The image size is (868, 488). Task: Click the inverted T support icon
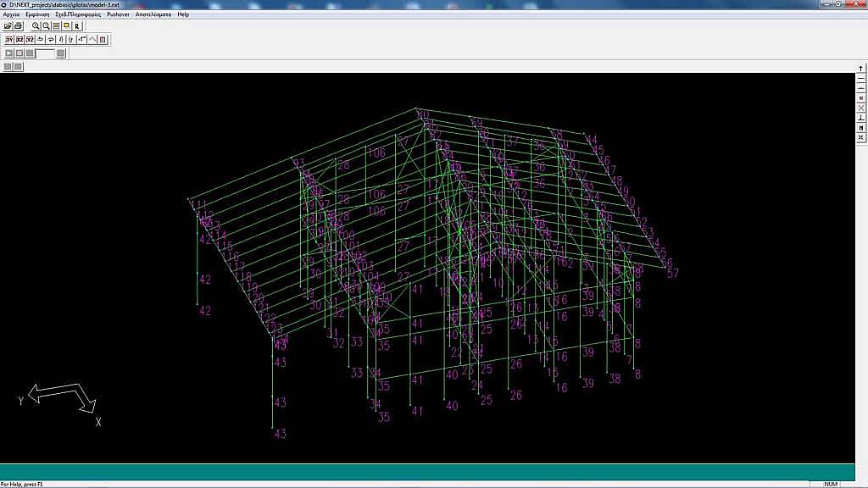pyautogui.click(x=861, y=118)
